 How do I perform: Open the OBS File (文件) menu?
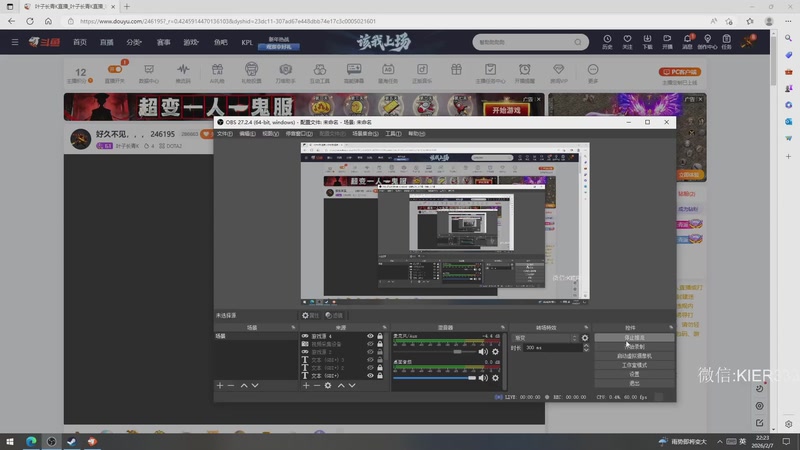pyautogui.click(x=224, y=134)
